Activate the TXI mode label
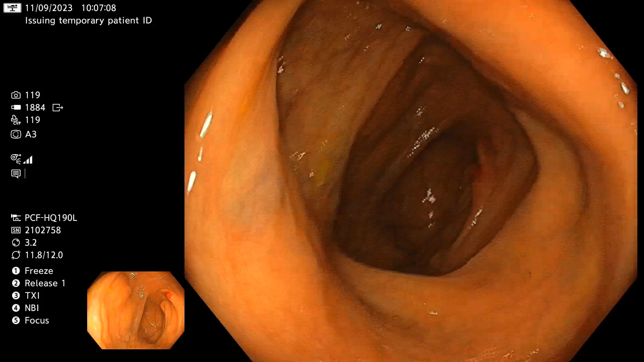This screenshot has width=644, height=362. pos(32,296)
